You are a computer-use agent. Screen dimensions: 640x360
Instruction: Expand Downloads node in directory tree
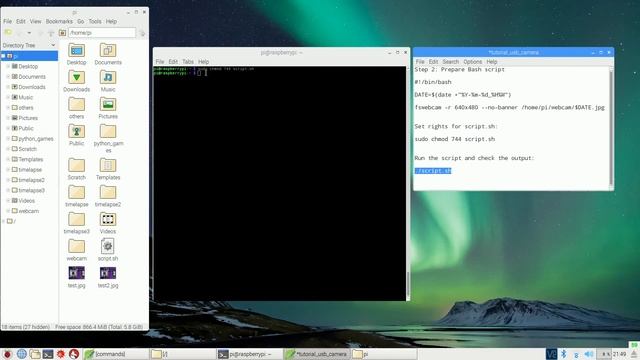pyautogui.click(x=8, y=87)
